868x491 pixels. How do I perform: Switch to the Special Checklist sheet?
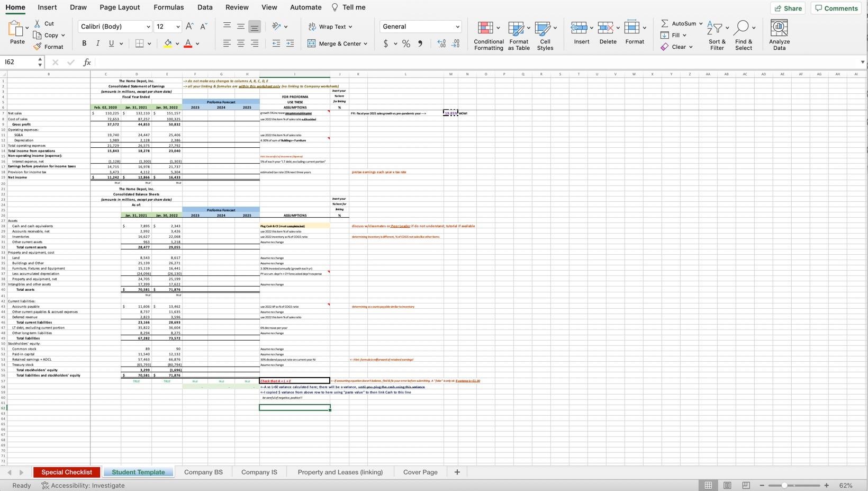[67, 472]
